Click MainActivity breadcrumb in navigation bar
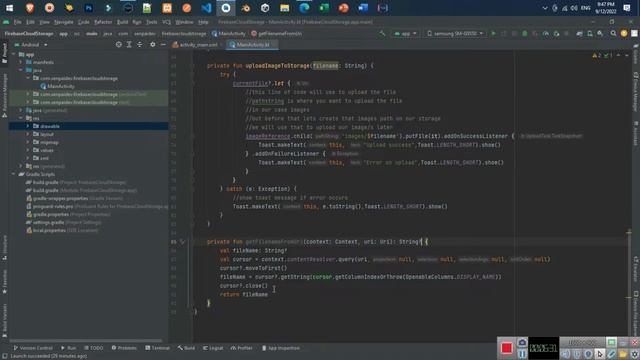 click(x=229, y=33)
